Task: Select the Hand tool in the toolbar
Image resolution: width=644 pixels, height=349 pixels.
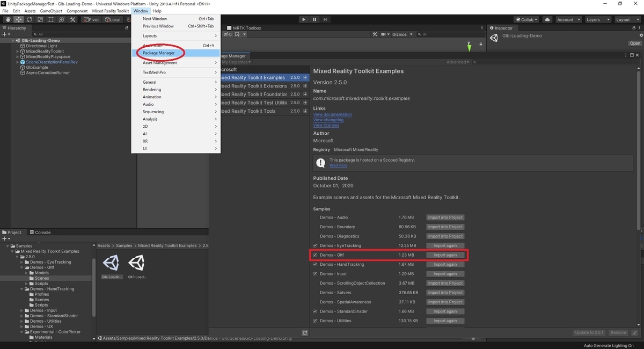Action: [x=8, y=19]
